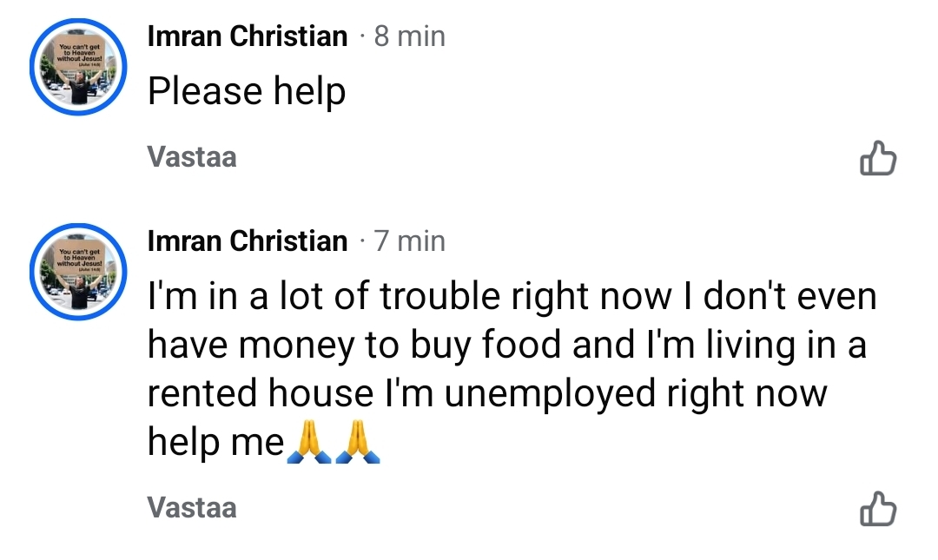Select the "Please help" comment text

(x=247, y=91)
